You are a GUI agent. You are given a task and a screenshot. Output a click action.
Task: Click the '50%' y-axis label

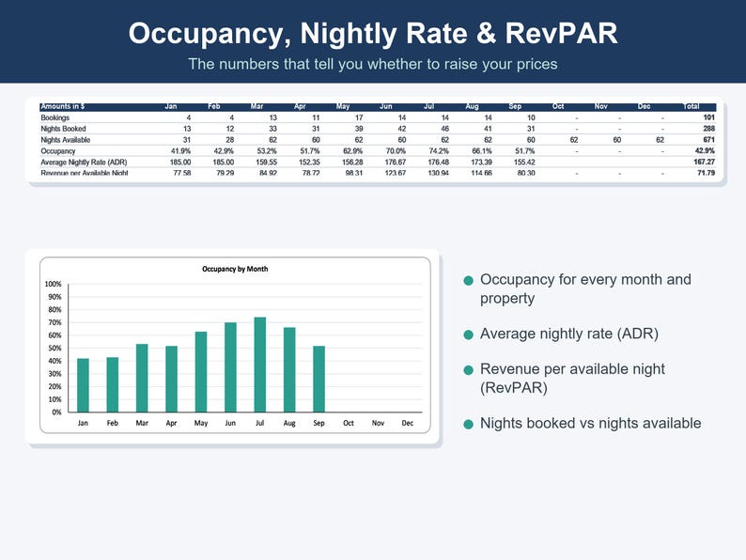(54, 349)
